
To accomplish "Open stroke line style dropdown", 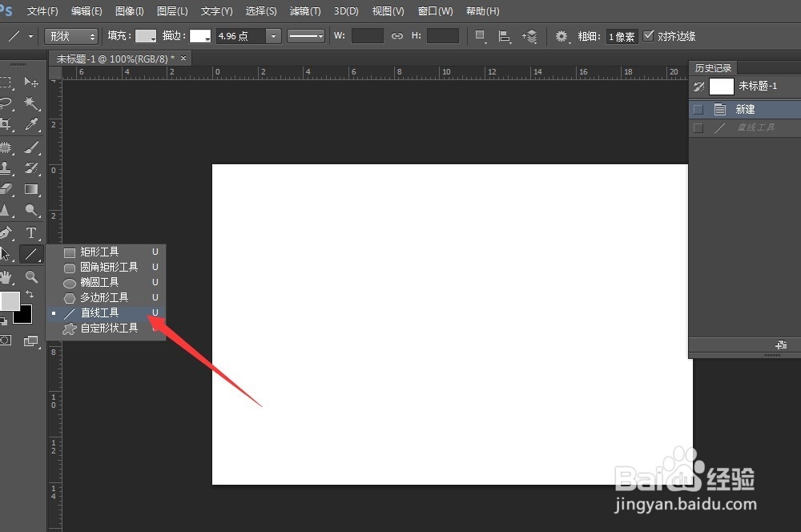I will pos(306,36).
